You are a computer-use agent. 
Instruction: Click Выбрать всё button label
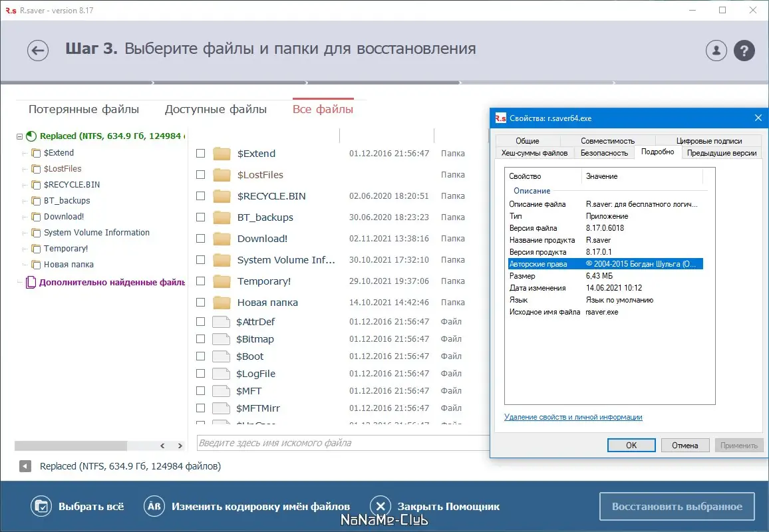tap(91, 507)
